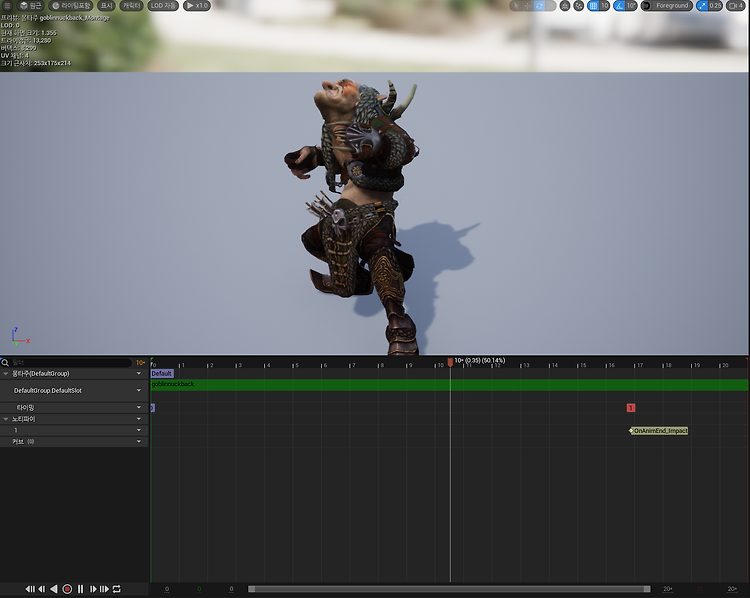Select the goblinnuckback animation segment
The image size is (750, 598).
pos(449,385)
